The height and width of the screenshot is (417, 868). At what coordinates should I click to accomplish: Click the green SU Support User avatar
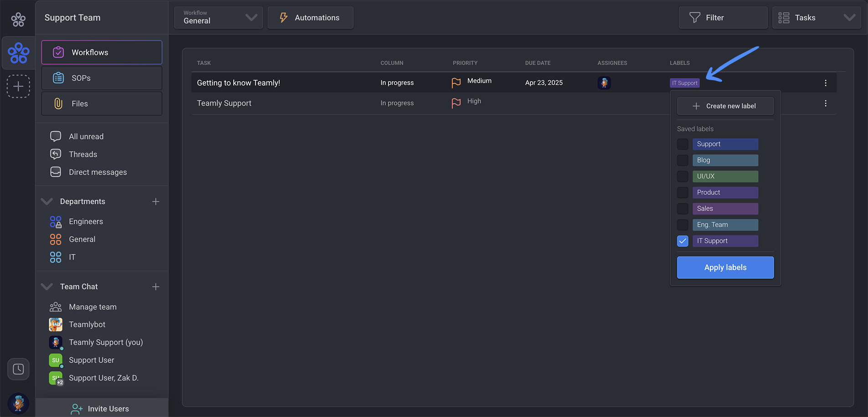pos(56,360)
